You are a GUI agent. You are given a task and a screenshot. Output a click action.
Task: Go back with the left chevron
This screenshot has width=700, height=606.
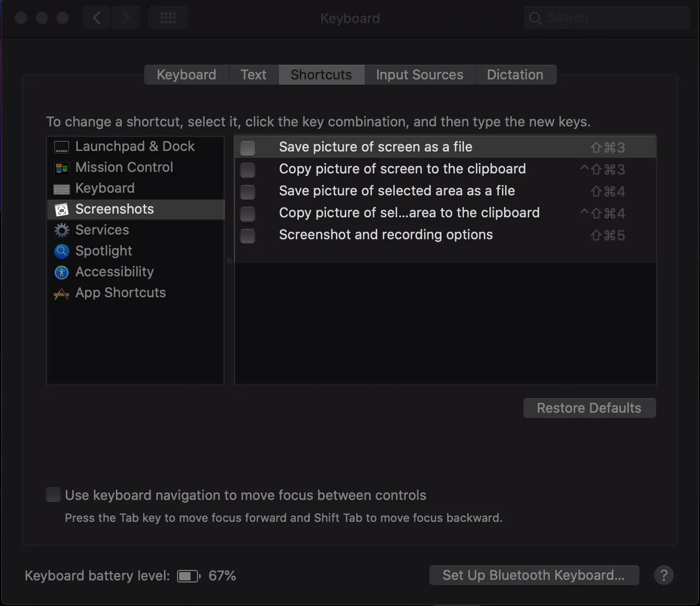[97, 18]
